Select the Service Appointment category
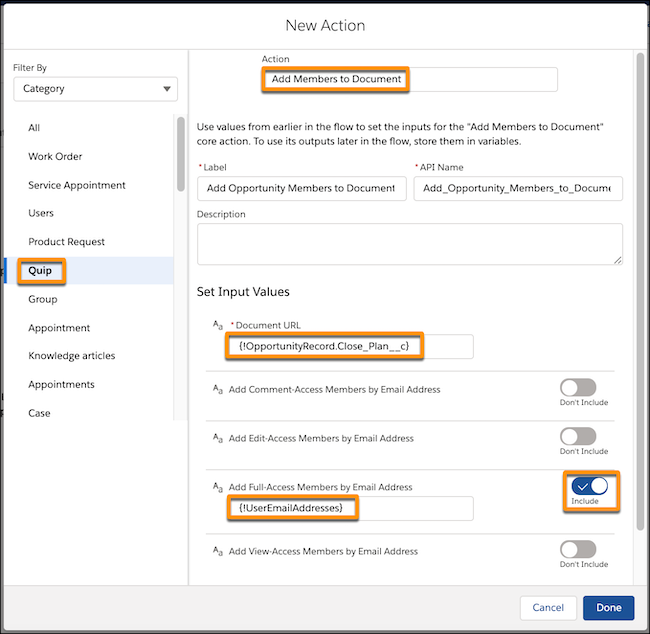 tap(77, 185)
